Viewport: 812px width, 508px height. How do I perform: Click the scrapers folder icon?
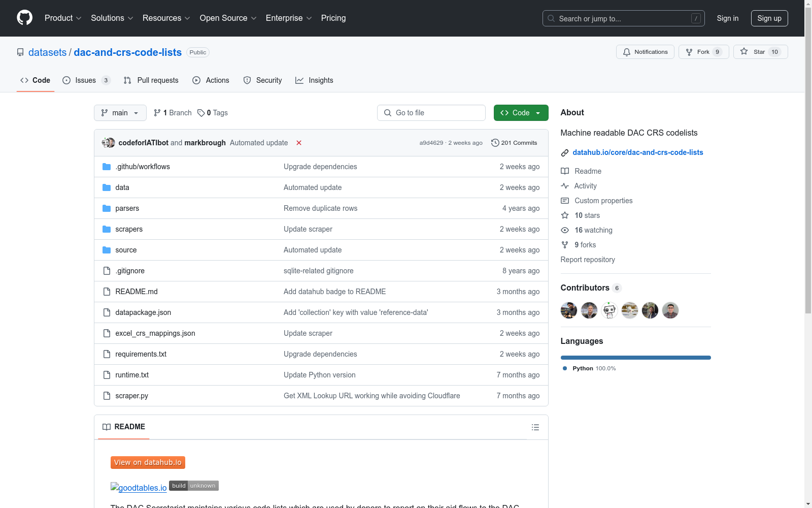[107, 229]
